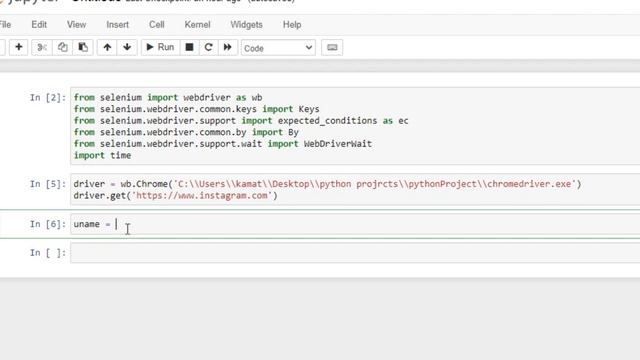Image resolution: width=640 pixels, height=360 pixels.
Task: Open the Help menu
Action: (292, 24)
